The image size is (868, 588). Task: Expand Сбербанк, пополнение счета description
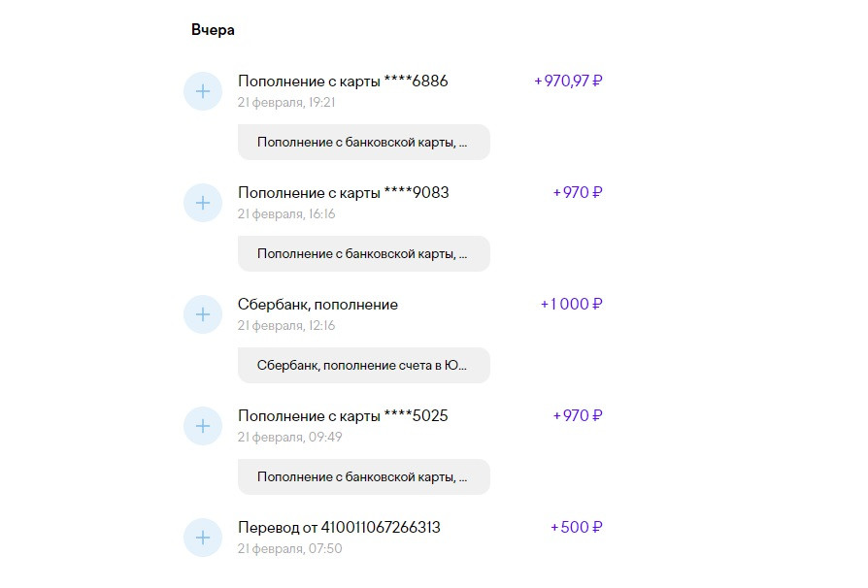pos(364,366)
